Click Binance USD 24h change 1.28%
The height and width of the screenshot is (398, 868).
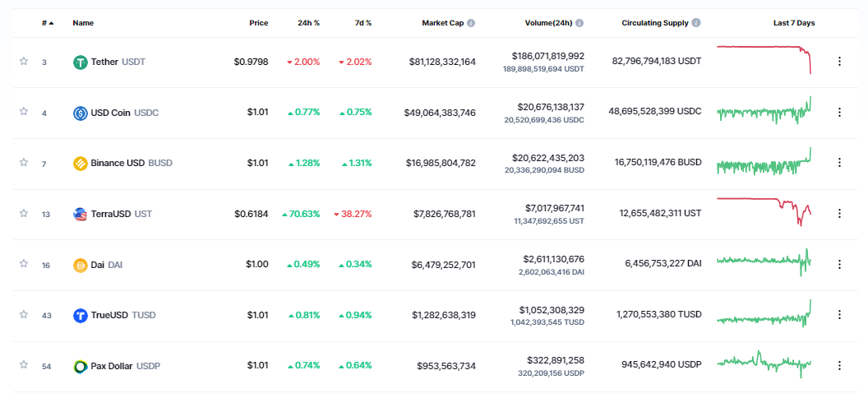pyautogui.click(x=304, y=164)
